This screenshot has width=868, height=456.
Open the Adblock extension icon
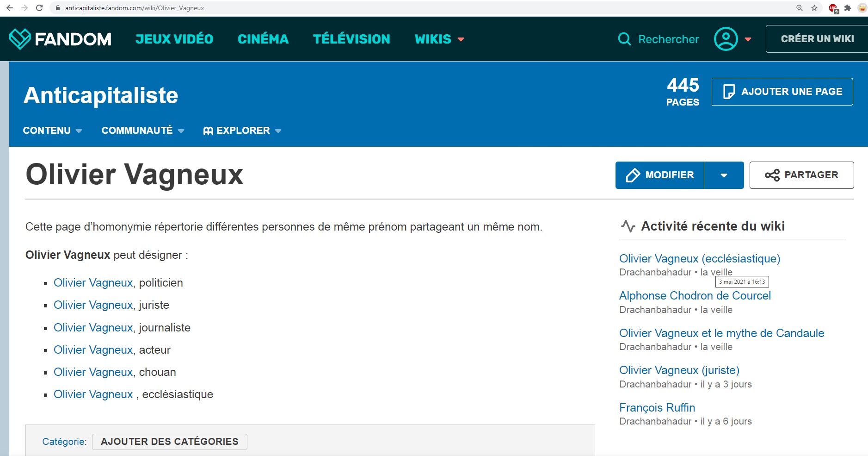833,8
